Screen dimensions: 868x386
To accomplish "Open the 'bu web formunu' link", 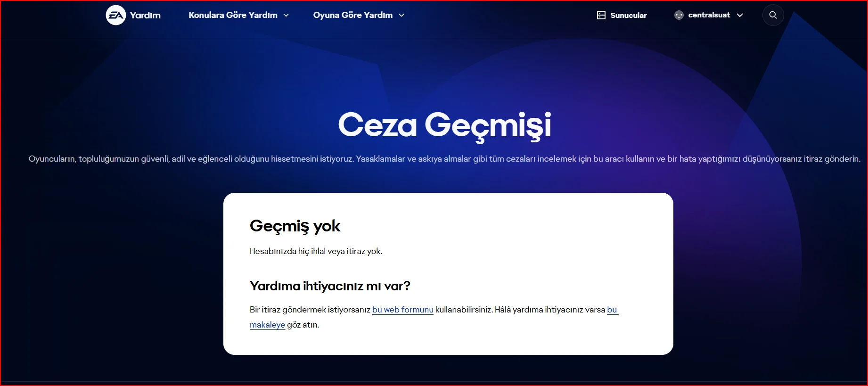I will click(403, 310).
